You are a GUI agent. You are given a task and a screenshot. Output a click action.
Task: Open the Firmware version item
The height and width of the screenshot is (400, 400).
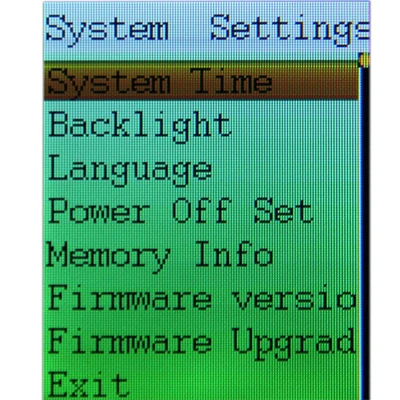pyautogui.click(x=202, y=297)
